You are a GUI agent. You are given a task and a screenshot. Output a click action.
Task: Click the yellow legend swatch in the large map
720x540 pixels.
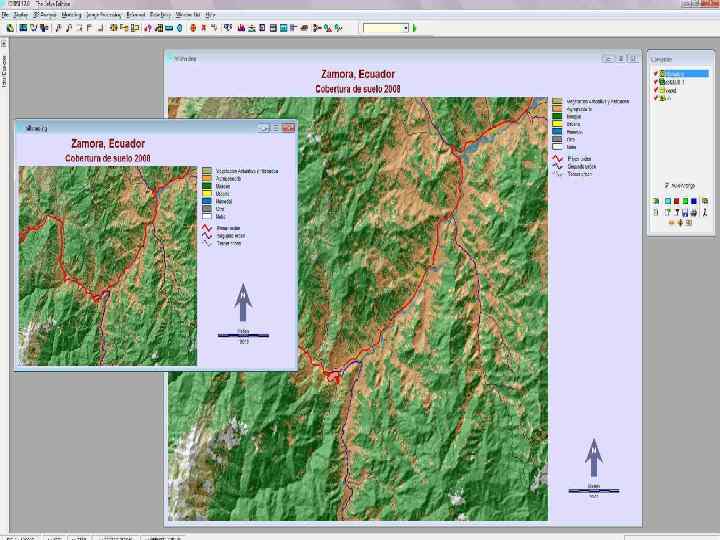[x=557, y=124]
